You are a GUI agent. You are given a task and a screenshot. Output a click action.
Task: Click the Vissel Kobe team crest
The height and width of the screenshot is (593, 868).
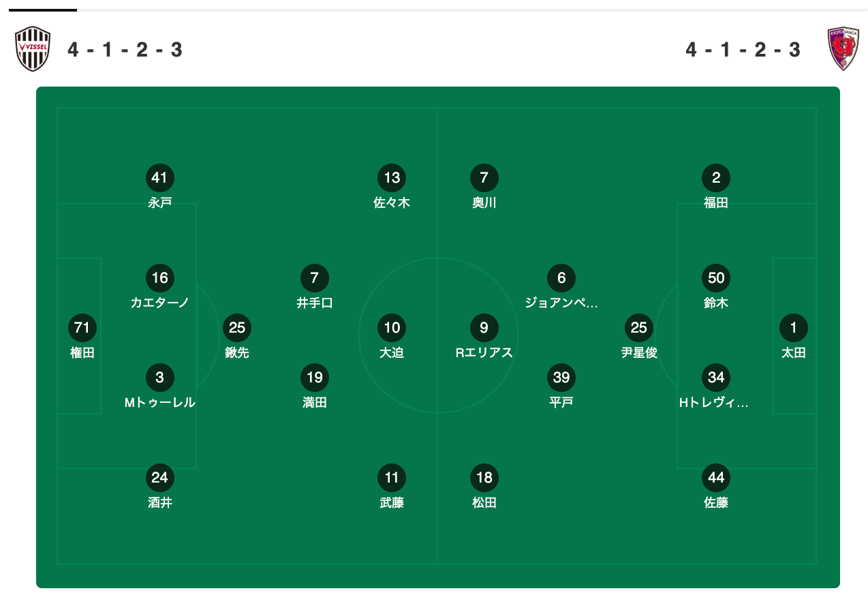(33, 50)
